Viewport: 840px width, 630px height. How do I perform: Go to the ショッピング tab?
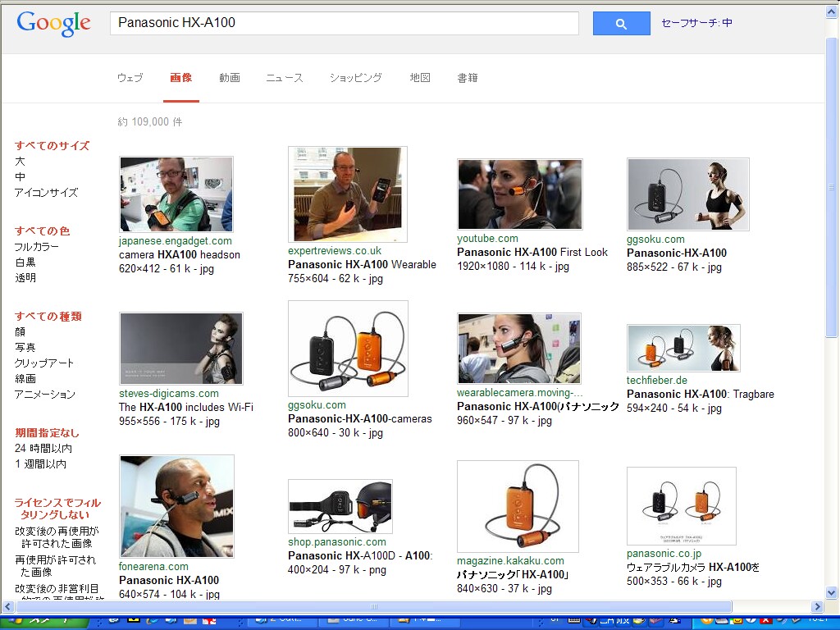(x=356, y=78)
